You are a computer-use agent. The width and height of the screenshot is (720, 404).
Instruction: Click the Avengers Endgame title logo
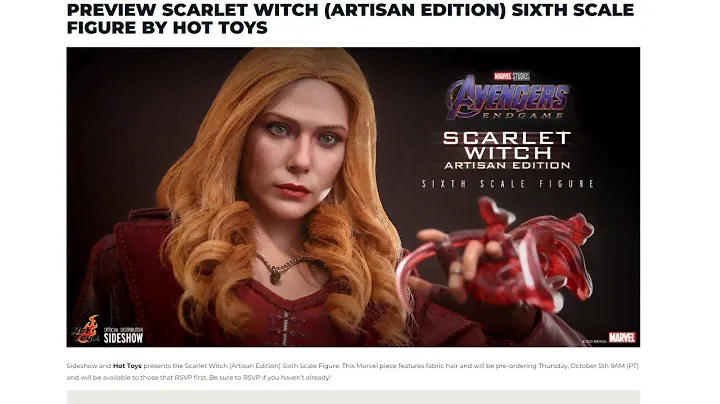[x=507, y=98]
